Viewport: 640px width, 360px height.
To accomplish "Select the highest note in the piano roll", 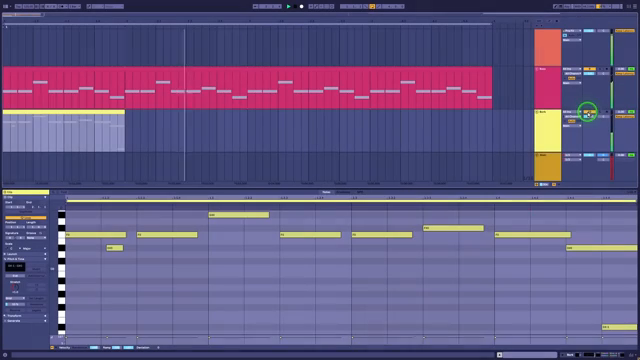I will tap(239, 215).
